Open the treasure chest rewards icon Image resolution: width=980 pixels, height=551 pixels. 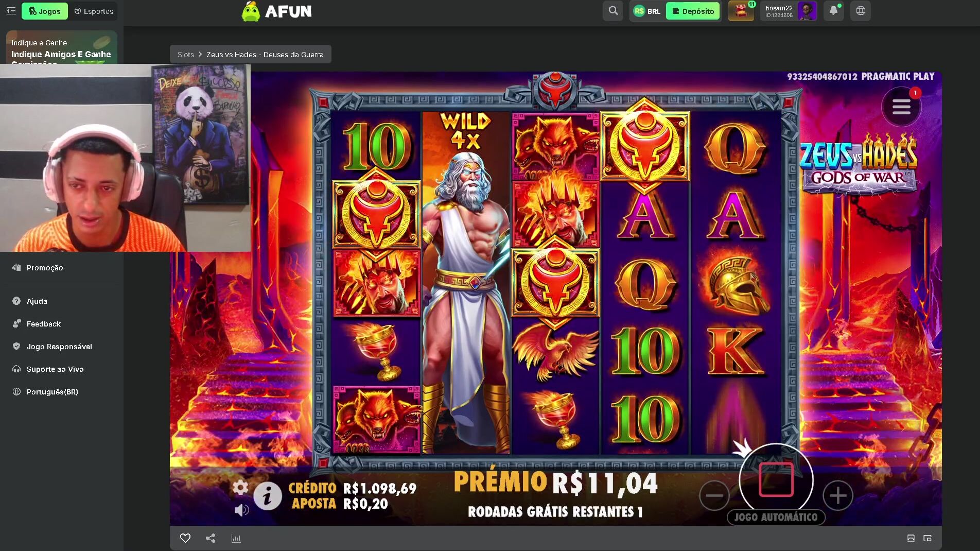click(741, 11)
